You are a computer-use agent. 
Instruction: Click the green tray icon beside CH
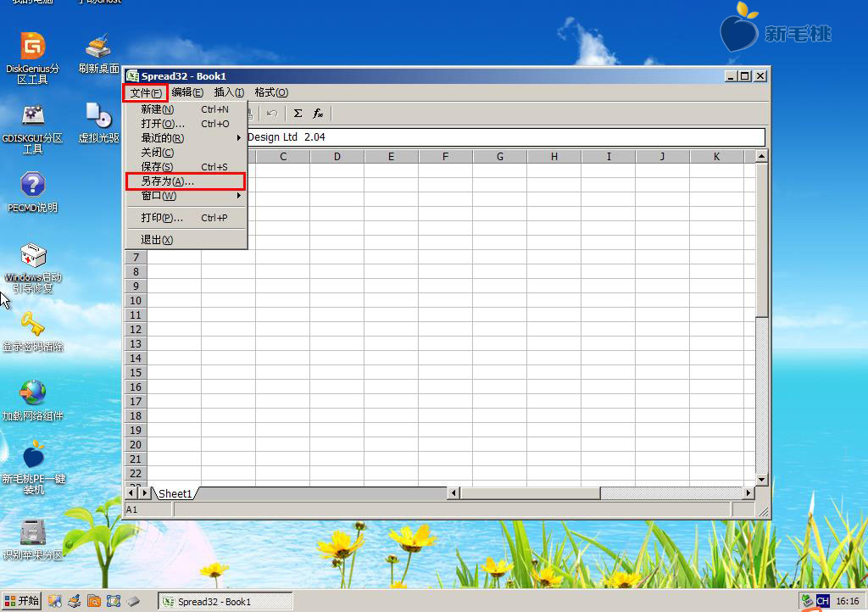point(807,600)
